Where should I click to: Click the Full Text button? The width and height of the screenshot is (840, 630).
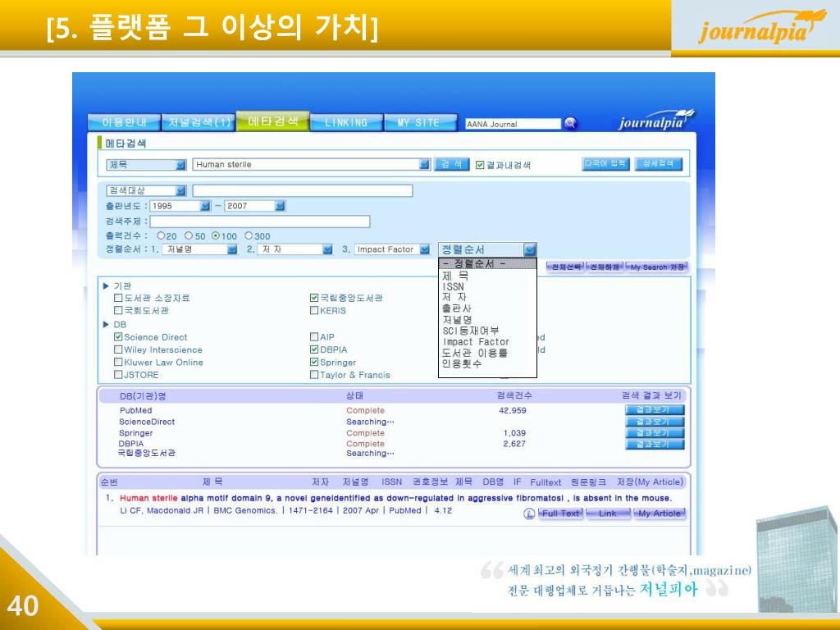(x=560, y=514)
